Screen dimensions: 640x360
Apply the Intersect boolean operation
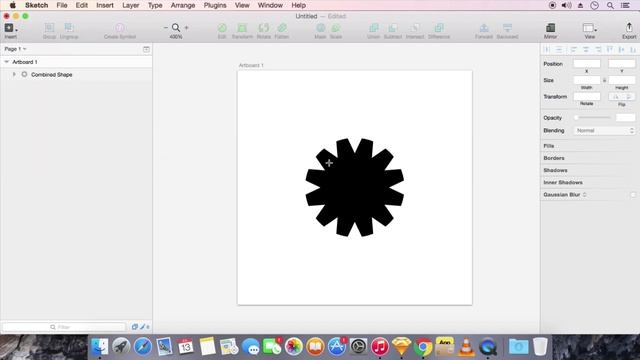tap(415, 28)
